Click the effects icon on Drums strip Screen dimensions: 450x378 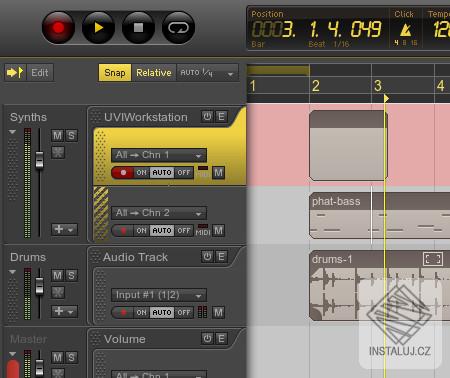58,292
